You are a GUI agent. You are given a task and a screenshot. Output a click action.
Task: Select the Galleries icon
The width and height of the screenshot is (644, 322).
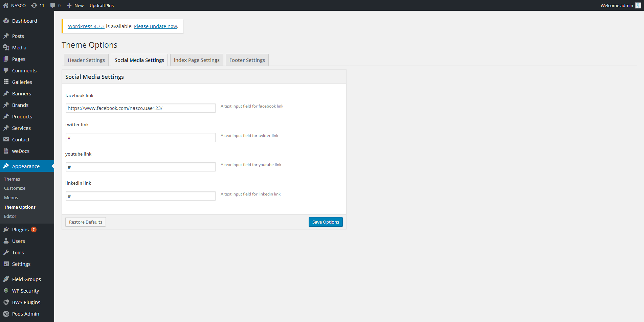(x=7, y=82)
